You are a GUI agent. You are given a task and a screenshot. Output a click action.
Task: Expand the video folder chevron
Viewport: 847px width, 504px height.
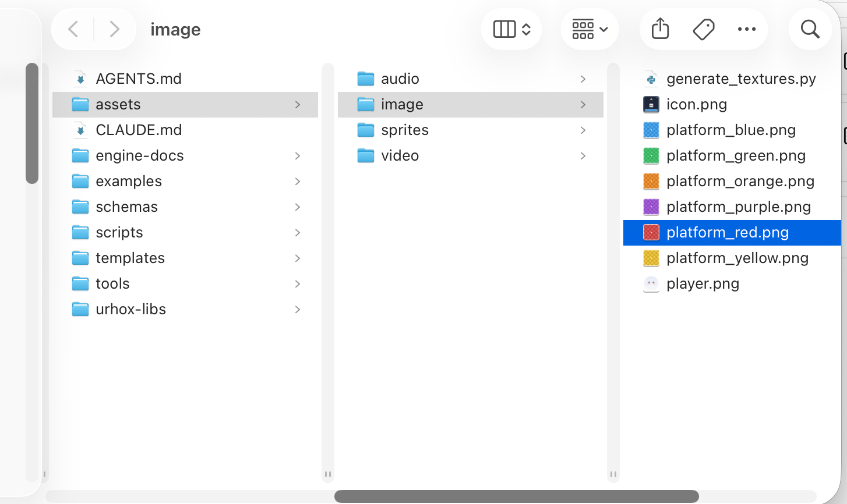[x=583, y=155]
